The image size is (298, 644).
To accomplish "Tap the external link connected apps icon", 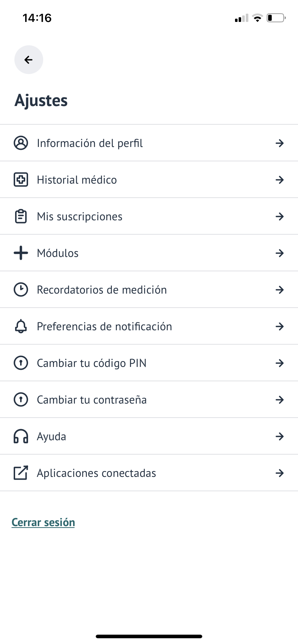I will tap(21, 473).
